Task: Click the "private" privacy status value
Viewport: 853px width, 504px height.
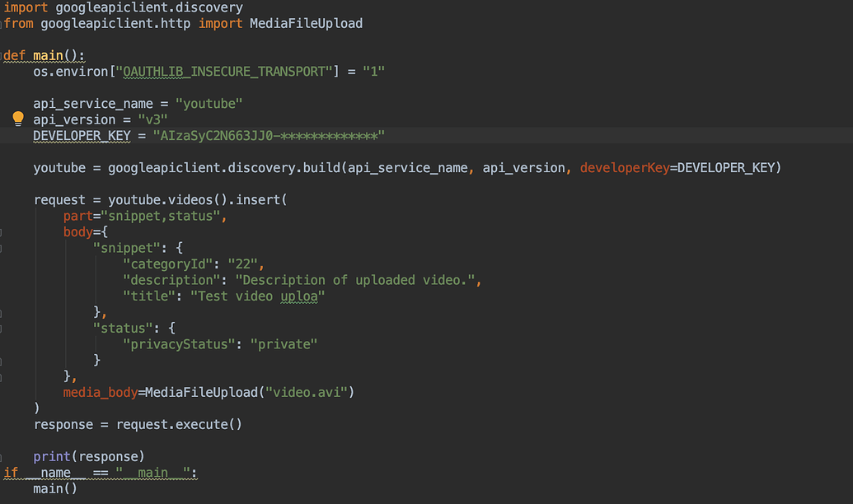Action: pyautogui.click(x=284, y=344)
